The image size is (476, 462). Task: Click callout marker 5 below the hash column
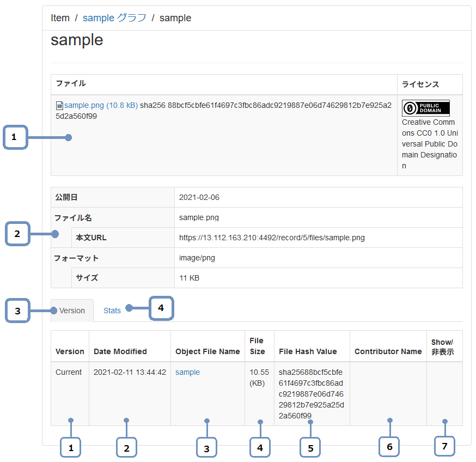pos(310,447)
